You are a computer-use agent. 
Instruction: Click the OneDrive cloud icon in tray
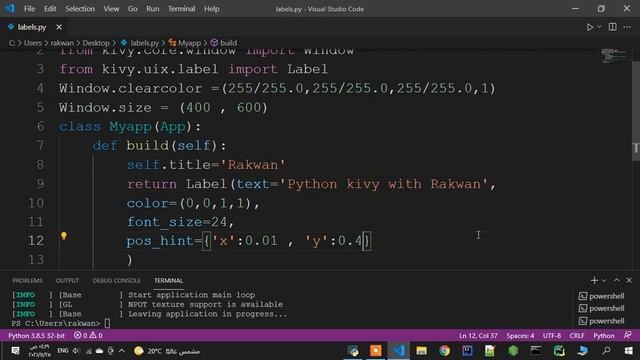click(x=99, y=351)
